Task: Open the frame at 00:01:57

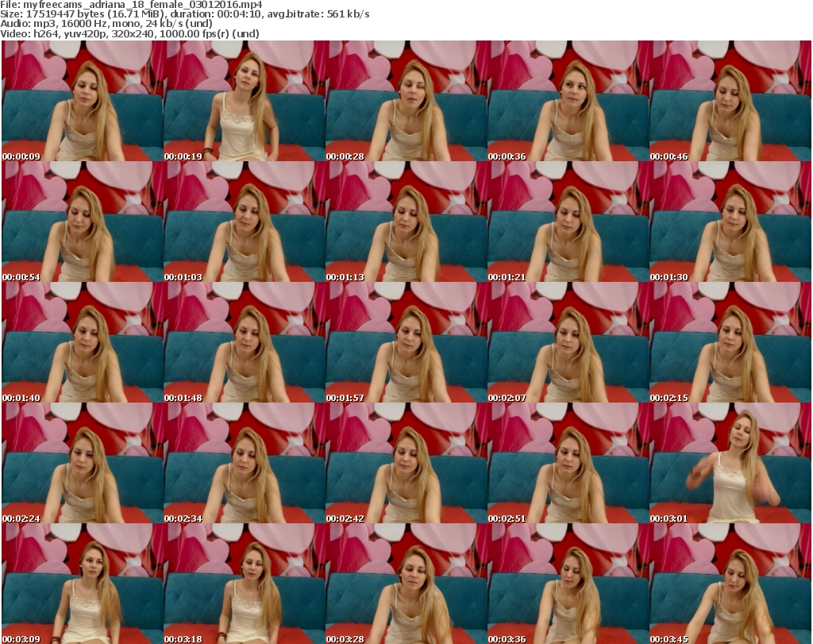Action: coord(406,342)
